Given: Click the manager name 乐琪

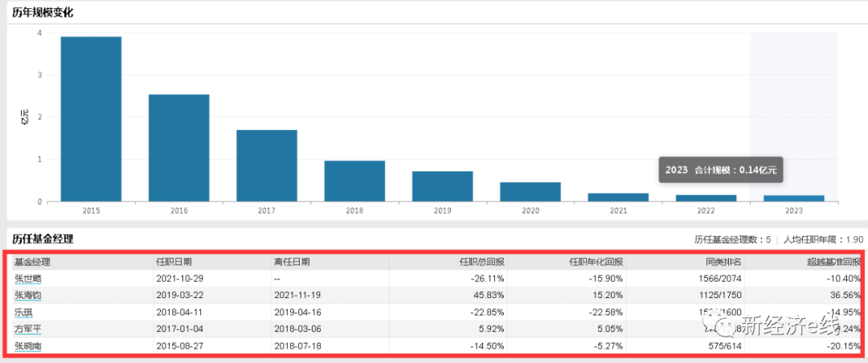Looking at the screenshot, I should [x=23, y=312].
